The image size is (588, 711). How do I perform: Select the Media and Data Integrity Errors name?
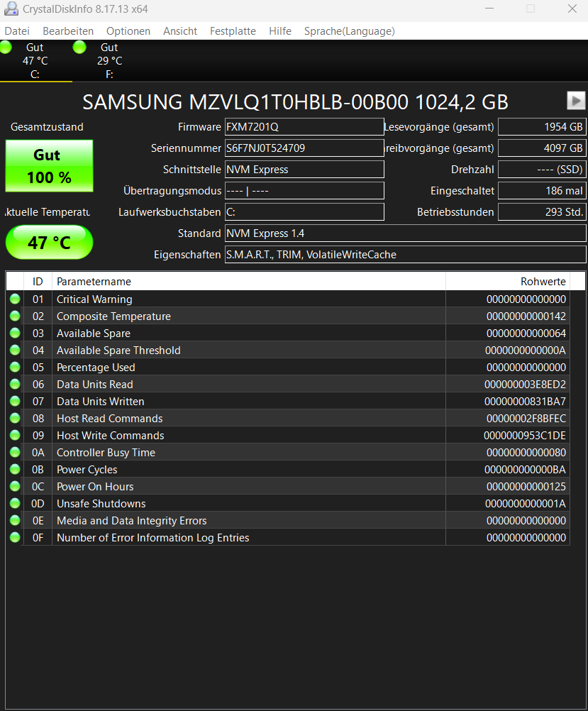131,521
